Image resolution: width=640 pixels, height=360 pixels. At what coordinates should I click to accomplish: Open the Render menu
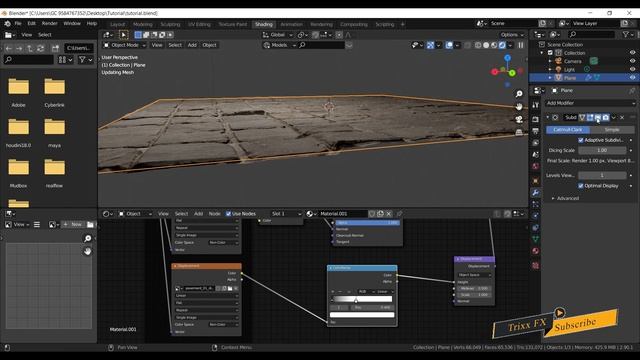pos(49,24)
